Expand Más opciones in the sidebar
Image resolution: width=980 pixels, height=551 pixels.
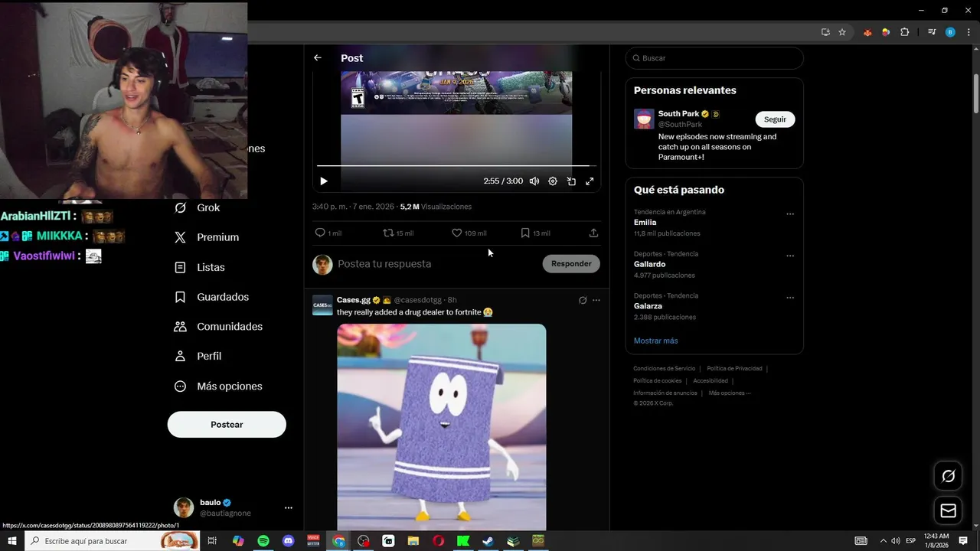click(x=218, y=386)
